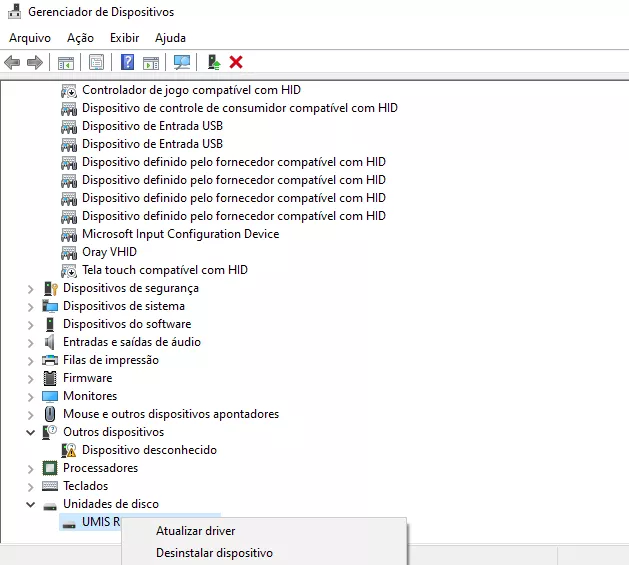Choose Desinstalar dispositivo in the context menu

[x=214, y=553]
